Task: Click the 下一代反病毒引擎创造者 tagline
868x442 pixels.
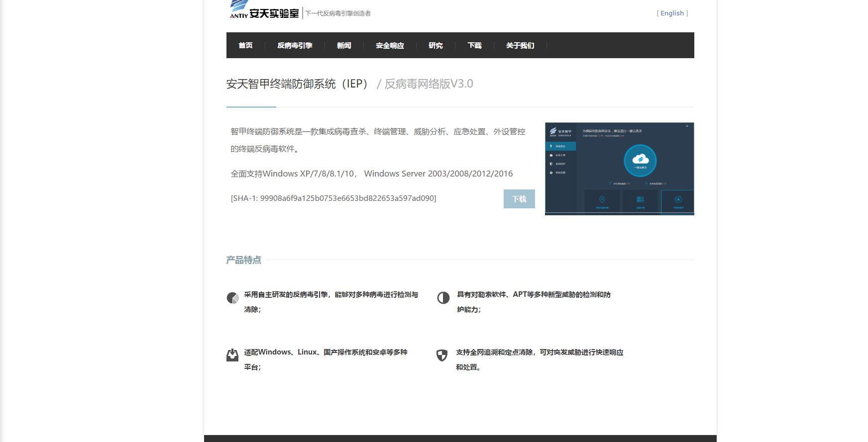Action: (338, 13)
